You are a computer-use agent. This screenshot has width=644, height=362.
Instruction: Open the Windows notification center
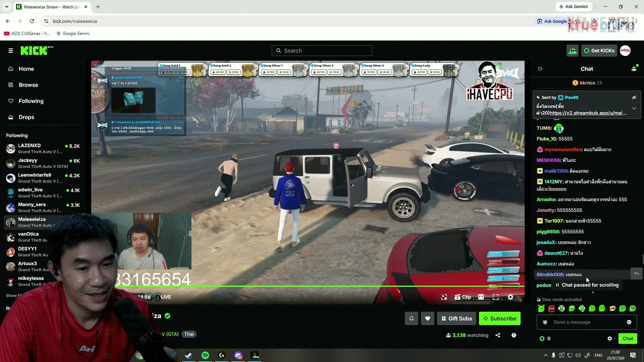tap(633, 355)
